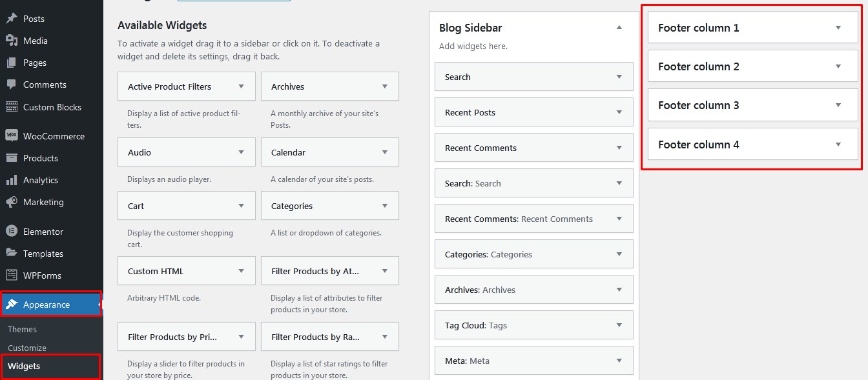
Task: Go to Products in admin menu
Action: pos(41,158)
